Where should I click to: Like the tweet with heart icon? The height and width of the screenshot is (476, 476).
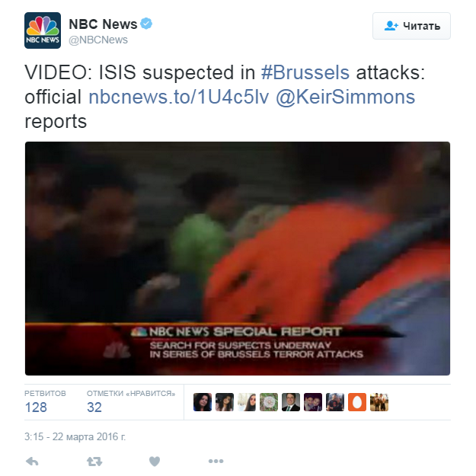coord(155,462)
